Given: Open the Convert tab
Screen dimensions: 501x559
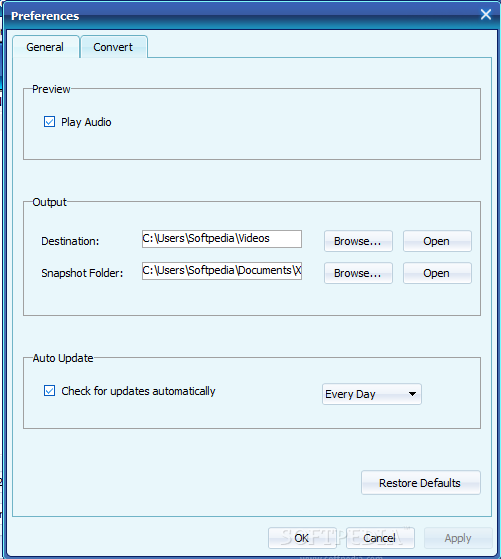Looking at the screenshot, I should [113, 47].
